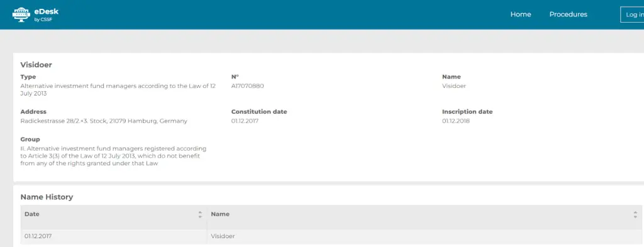This screenshot has height=247, width=644.
Task: Click the Group description paragraph
Action: [113, 156]
